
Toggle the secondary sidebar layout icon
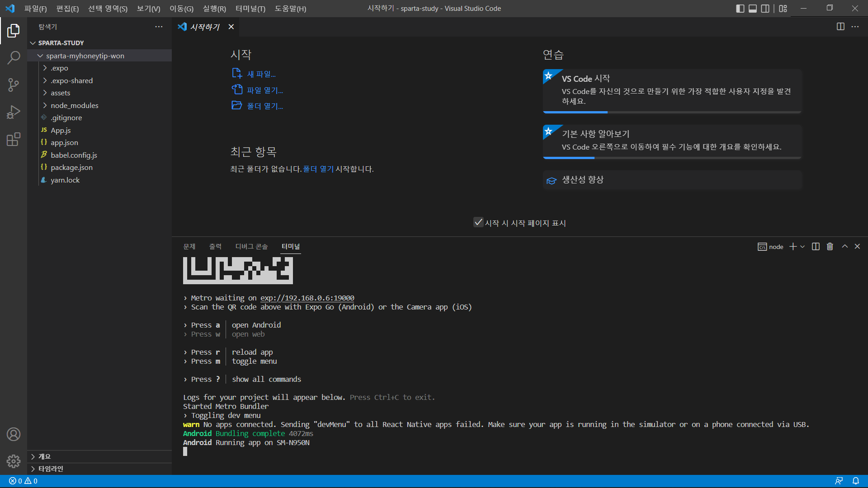click(765, 9)
